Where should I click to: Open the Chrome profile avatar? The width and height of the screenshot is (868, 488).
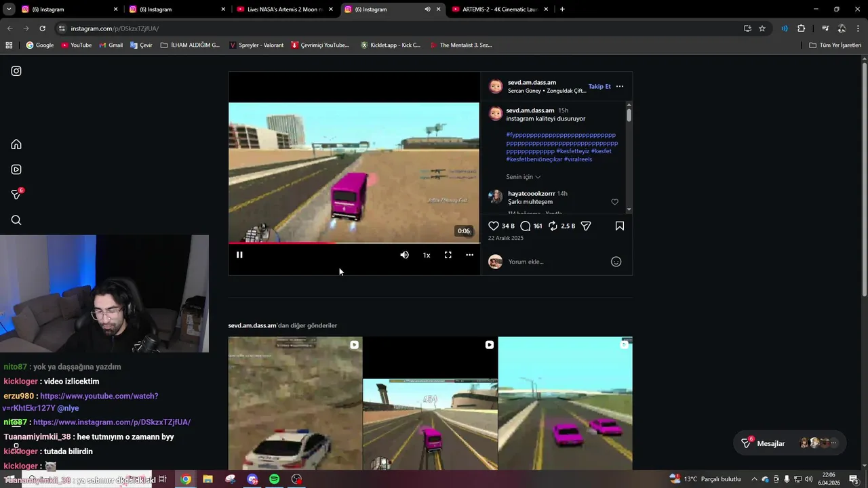tap(842, 28)
